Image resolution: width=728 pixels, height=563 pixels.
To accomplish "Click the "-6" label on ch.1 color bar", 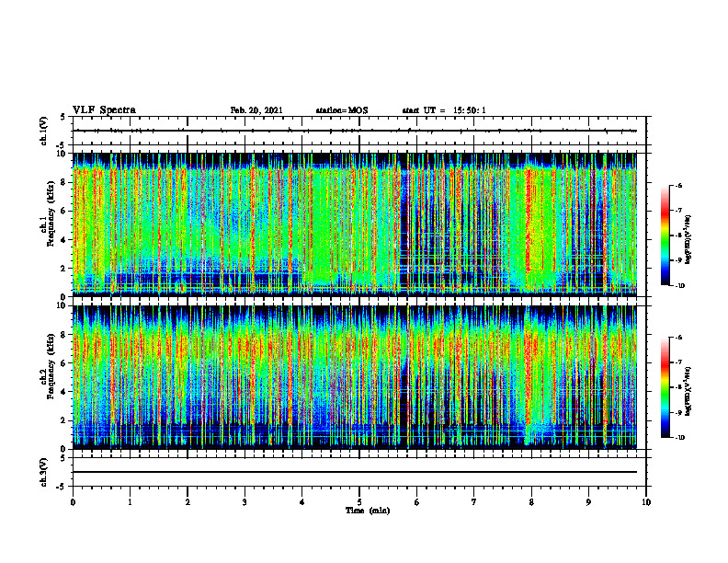I will [678, 185].
